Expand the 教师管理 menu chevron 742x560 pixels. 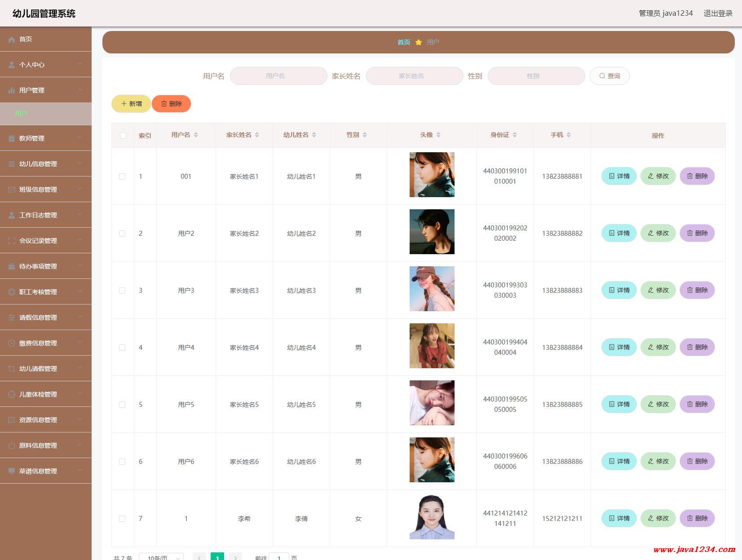coord(80,138)
